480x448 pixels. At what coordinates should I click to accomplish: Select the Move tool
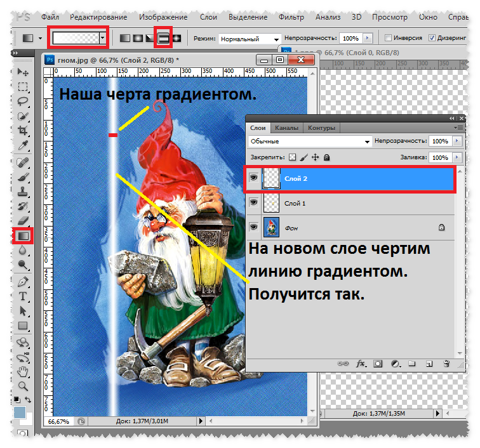tap(23, 72)
